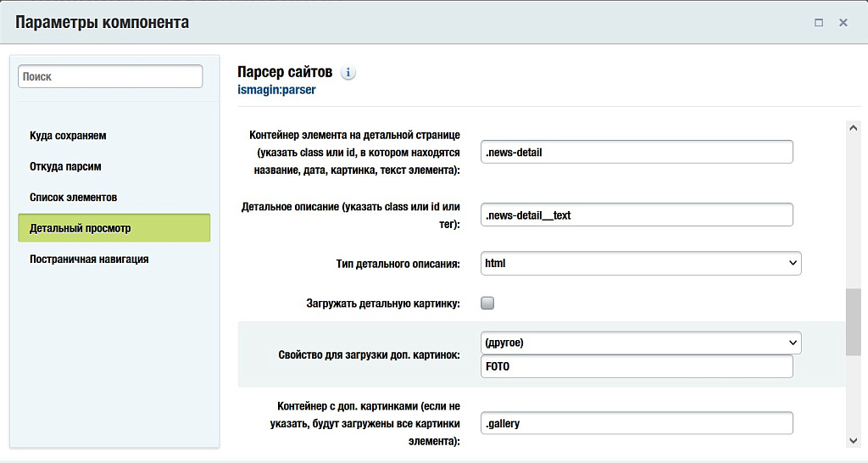Open the Куда сохраняем section
This screenshot has height=463, width=868.
pos(68,136)
